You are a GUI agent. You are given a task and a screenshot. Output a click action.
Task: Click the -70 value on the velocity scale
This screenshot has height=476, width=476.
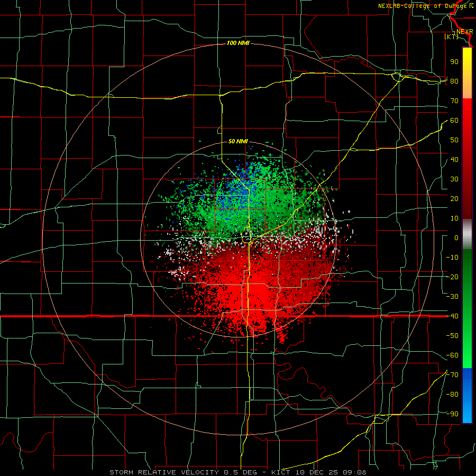click(452, 375)
